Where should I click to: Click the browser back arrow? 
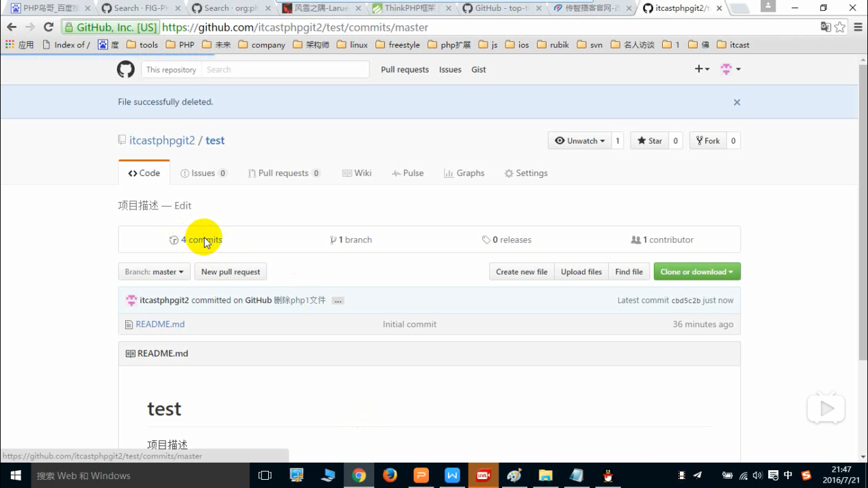point(12,27)
